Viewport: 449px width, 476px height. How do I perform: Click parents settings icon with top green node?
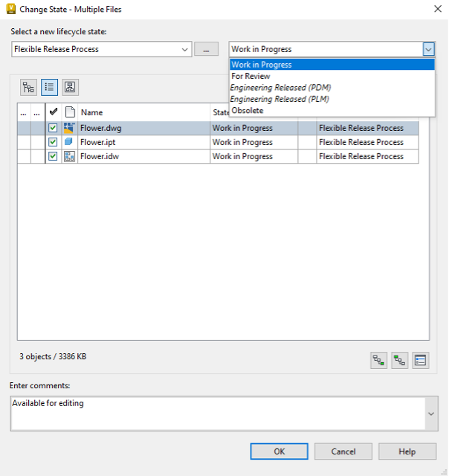[399, 360]
